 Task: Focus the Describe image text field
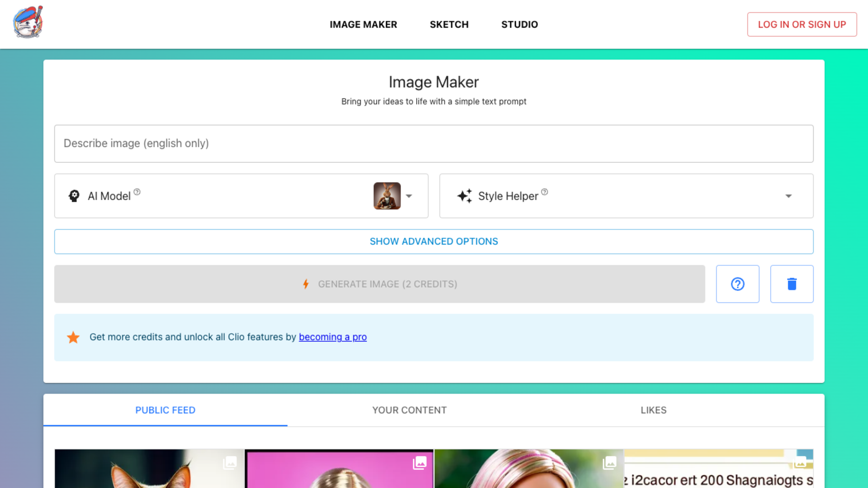(434, 143)
